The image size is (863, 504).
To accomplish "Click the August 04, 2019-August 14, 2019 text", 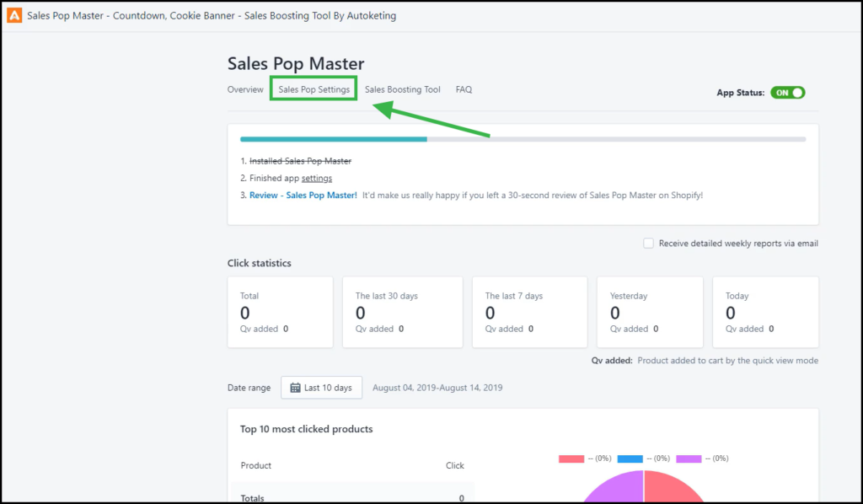I will tap(437, 388).
